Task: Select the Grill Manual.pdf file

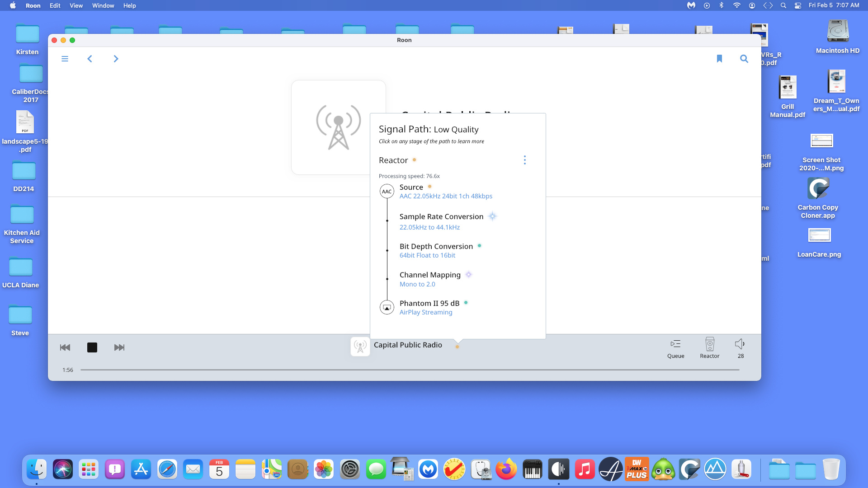Action: click(x=788, y=97)
